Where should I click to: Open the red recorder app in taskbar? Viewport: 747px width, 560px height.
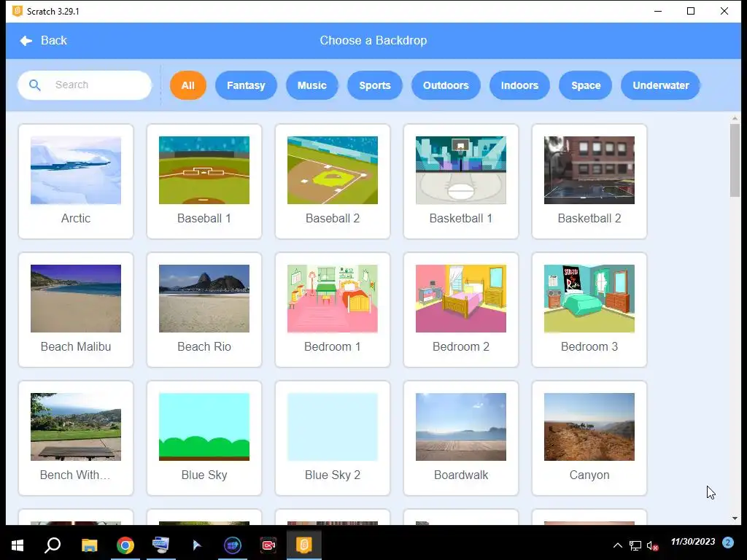268,545
